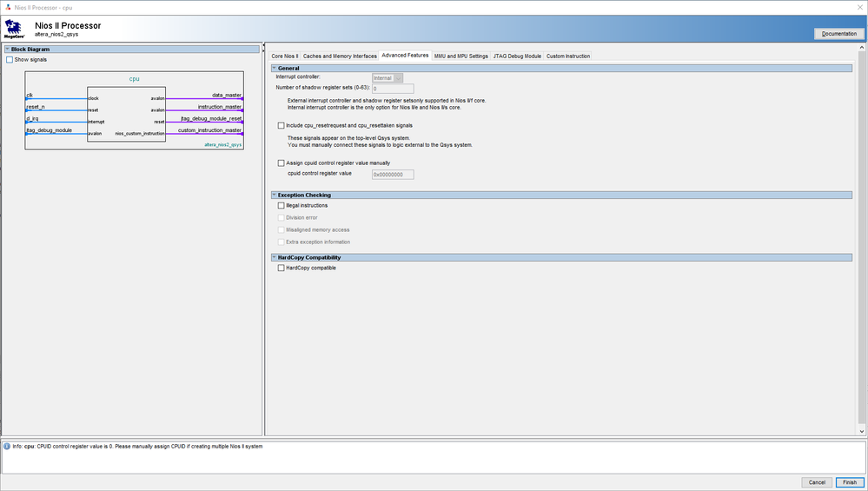
Task: Click the data_master label in block diagram
Action: click(227, 96)
